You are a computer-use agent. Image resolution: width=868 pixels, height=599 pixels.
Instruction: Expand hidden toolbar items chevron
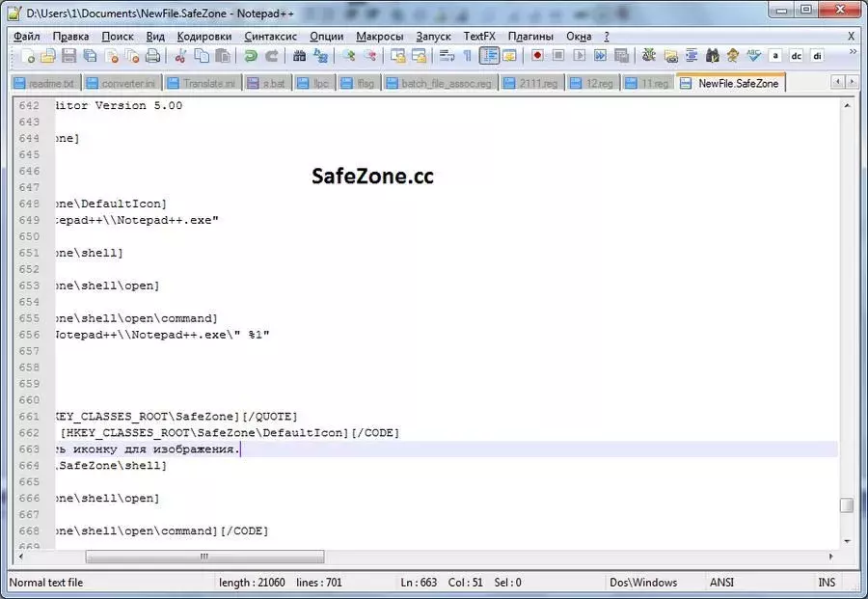click(854, 51)
